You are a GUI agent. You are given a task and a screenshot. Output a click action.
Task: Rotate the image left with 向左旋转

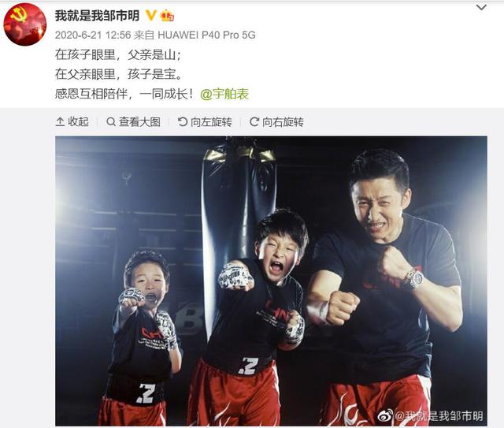(x=205, y=121)
